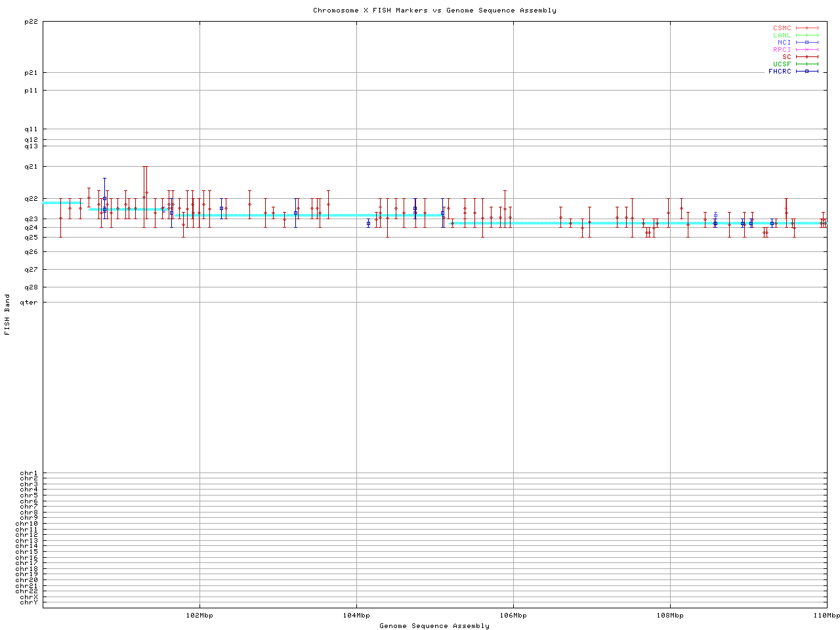Viewport: 840px width, 630px height.
Task: Click the SC dark red legend marker
Action: [807, 57]
